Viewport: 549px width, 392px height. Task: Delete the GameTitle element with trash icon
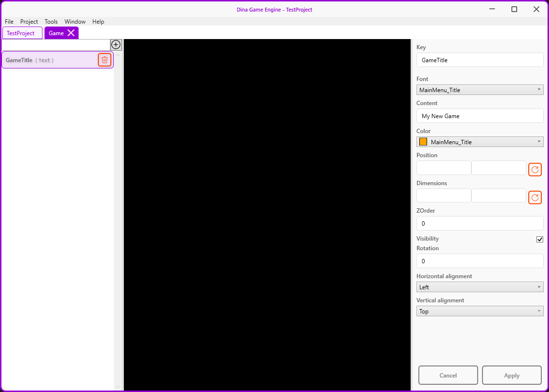104,60
